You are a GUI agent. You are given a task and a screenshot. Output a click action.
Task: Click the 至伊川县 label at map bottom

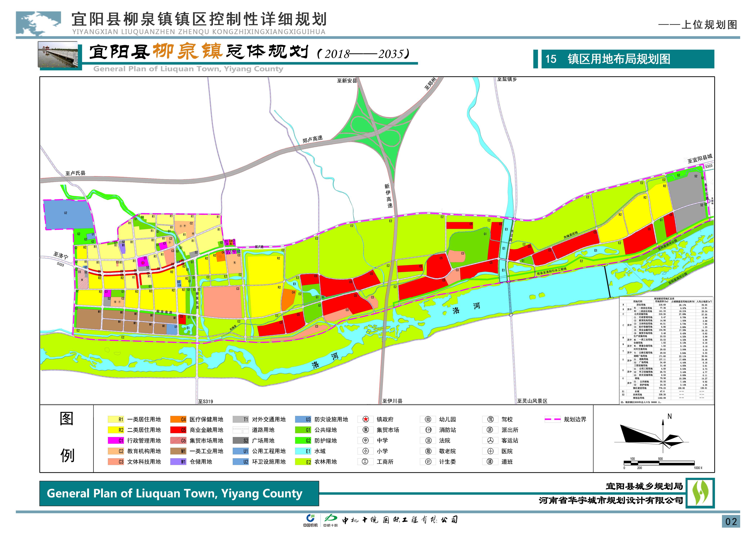[392, 401]
